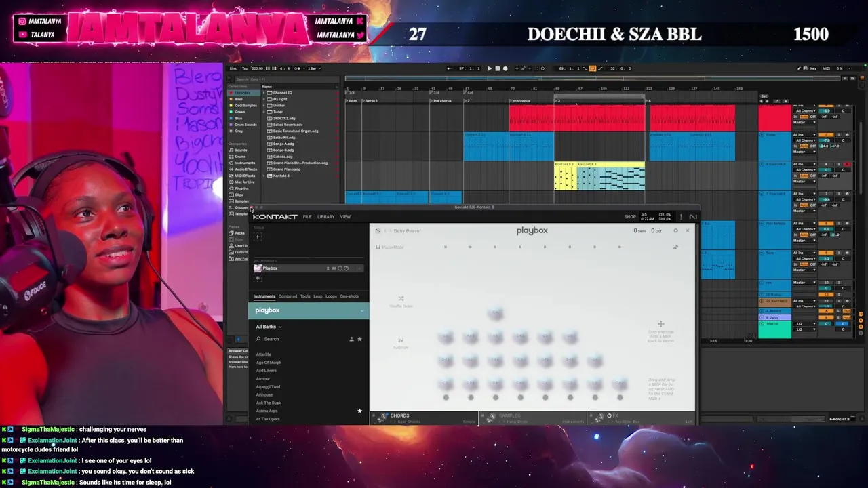This screenshot has height=488, width=868.
Task: Click the Verse 1 locator marker
Action: coord(371,101)
